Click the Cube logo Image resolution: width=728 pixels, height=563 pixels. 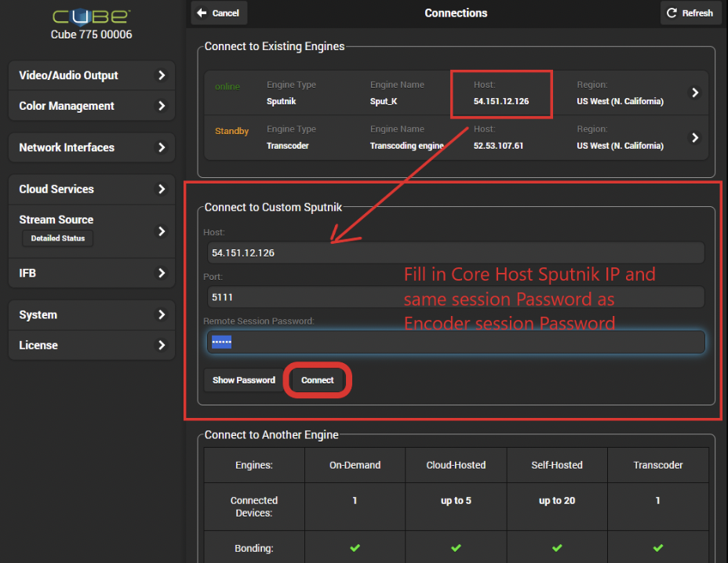[90, 14]
